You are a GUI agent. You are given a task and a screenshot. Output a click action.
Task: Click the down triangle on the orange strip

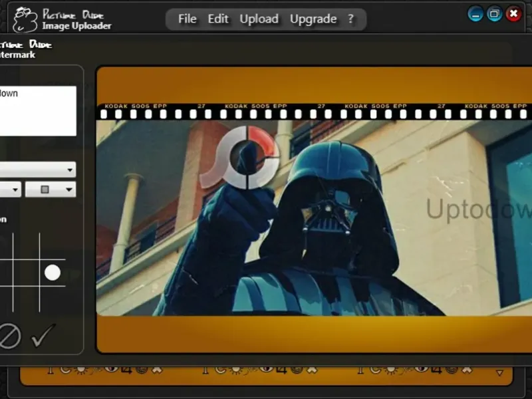(x=499, y=372)
